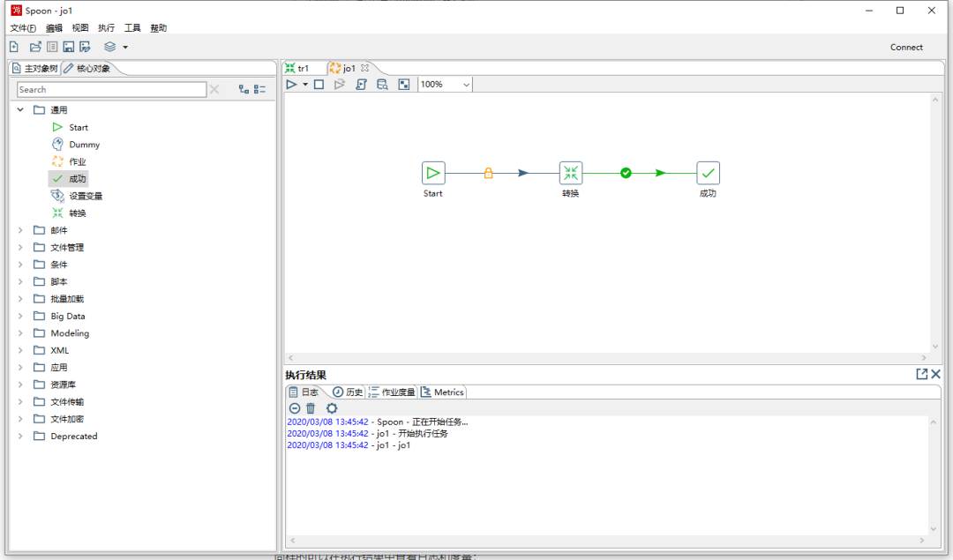The height and width of the screenshot is (560, 953).
Task: Switch to the 日志 results tab
Action: point(304,392)
